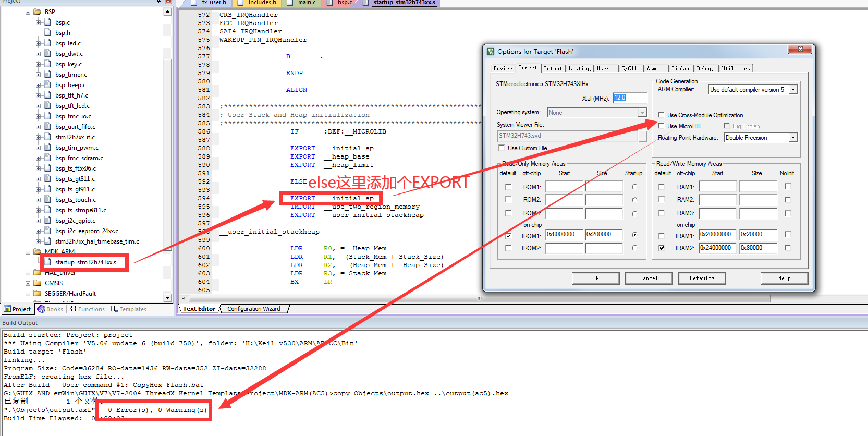Toggle the IROM1 default checkbox
The height and width of the screenshot is (436, 868).
click(x=508, y=236)
